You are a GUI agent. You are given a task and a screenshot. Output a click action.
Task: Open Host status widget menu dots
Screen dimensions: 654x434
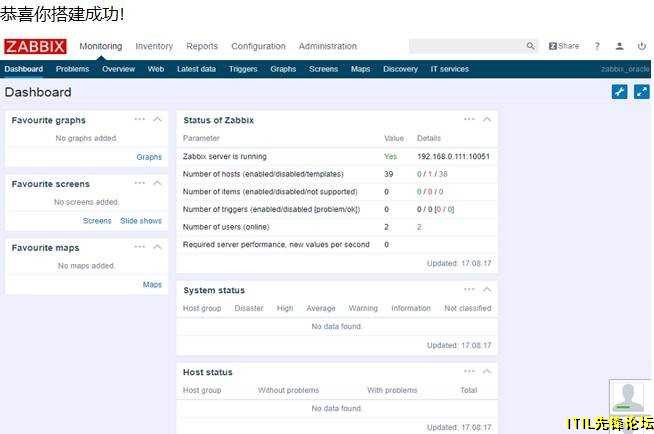469,371
